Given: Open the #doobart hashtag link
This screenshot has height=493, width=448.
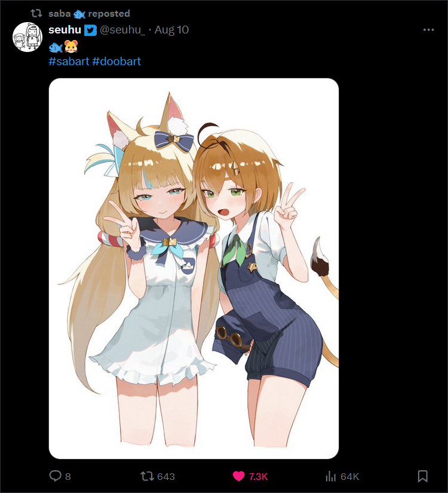Looking at the screenshot, I should tap(116, 61).
